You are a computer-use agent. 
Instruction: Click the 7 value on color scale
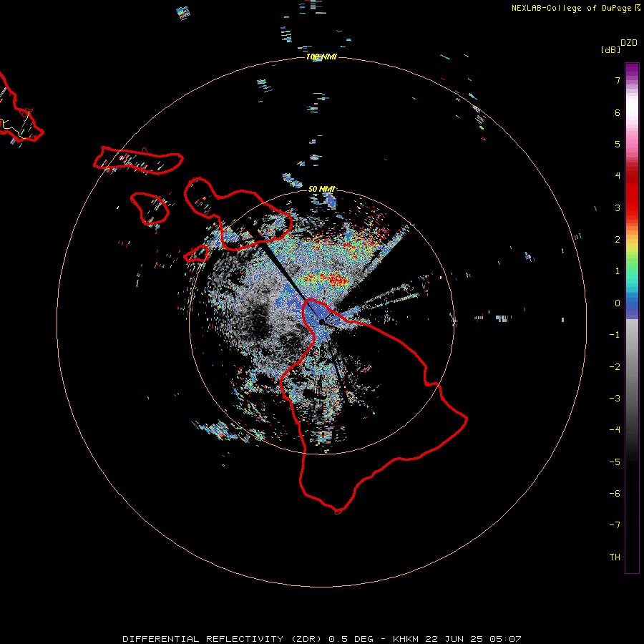tap(618, 80)
